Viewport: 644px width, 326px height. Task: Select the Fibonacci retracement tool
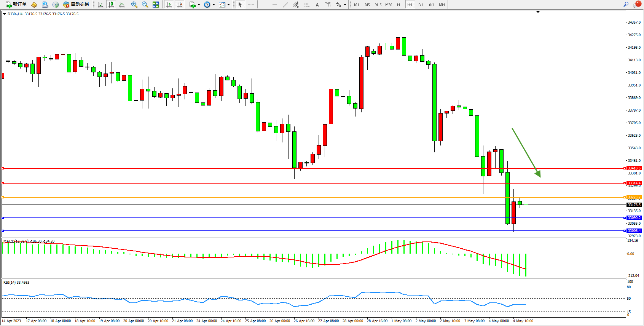(x=307, y=5)
